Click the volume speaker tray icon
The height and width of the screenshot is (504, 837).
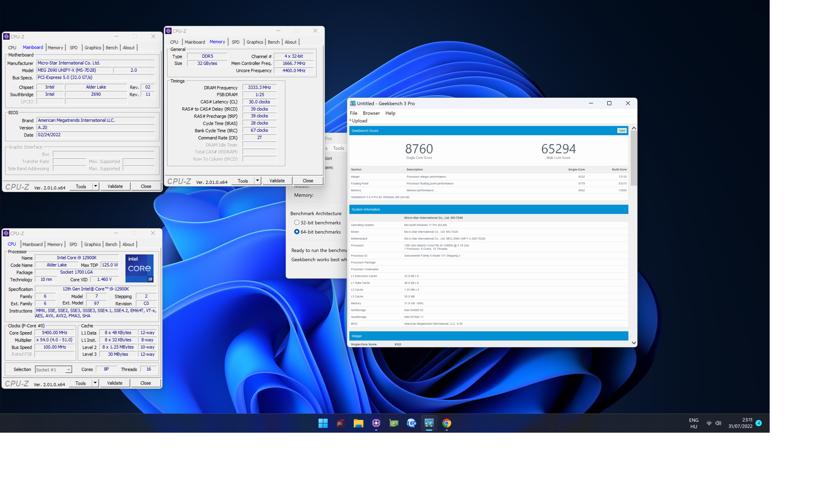718,423
